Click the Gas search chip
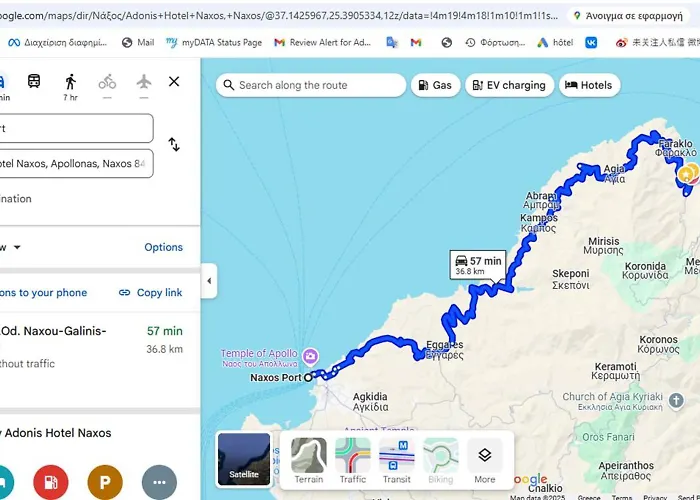 point(435,86)
